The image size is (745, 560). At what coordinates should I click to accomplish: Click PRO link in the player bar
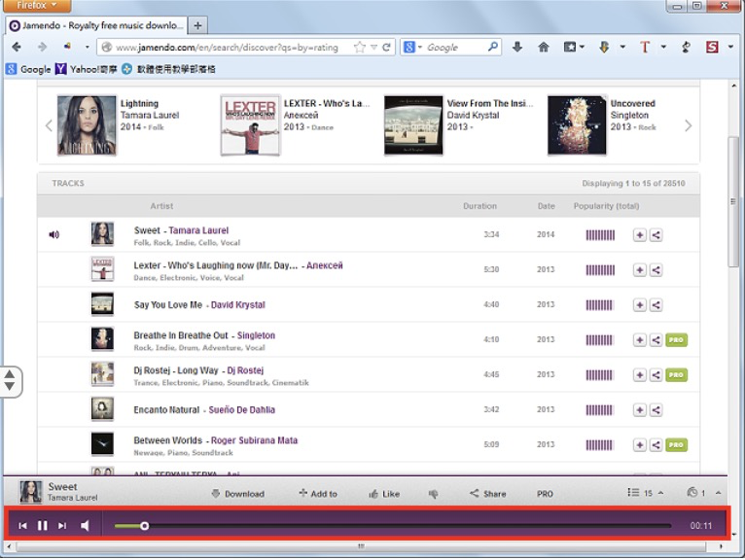pos(545,494)
